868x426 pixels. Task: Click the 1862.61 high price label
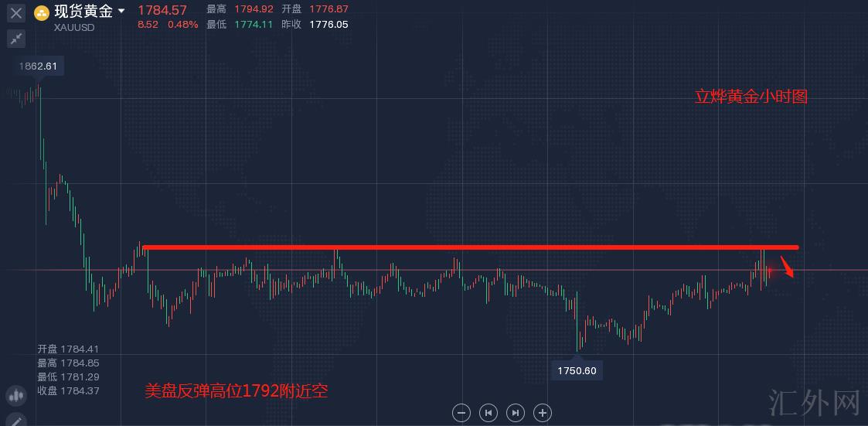[38, 66]
